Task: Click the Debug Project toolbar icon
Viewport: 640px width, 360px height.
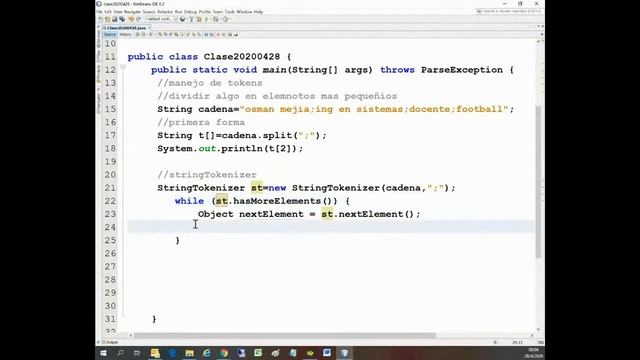Action: coord(215,19)
